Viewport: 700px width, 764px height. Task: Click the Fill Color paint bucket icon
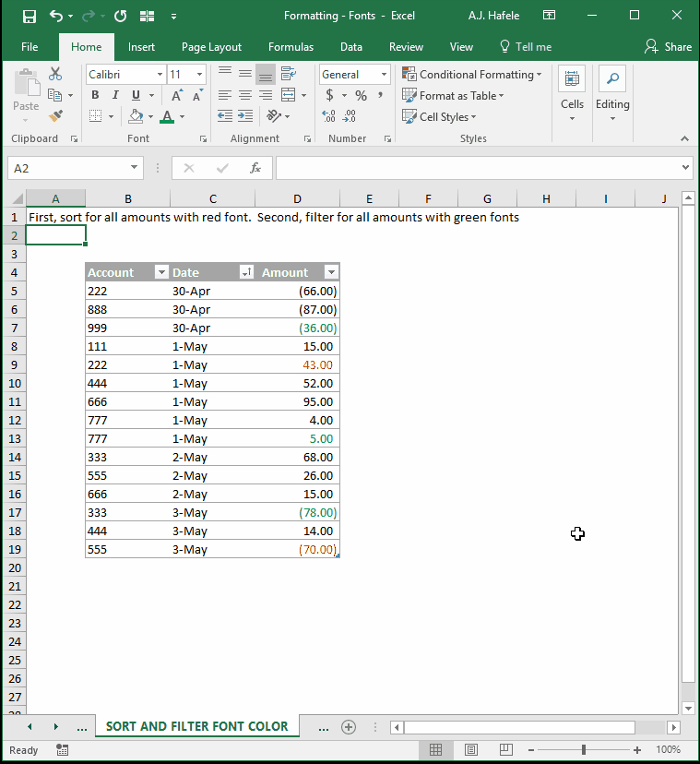(136, 116)
